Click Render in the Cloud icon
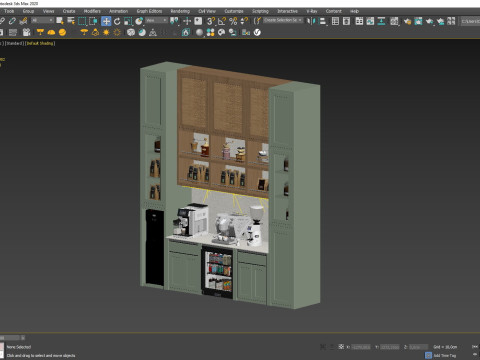Screen dimensions: 480x360 point(440,21)
